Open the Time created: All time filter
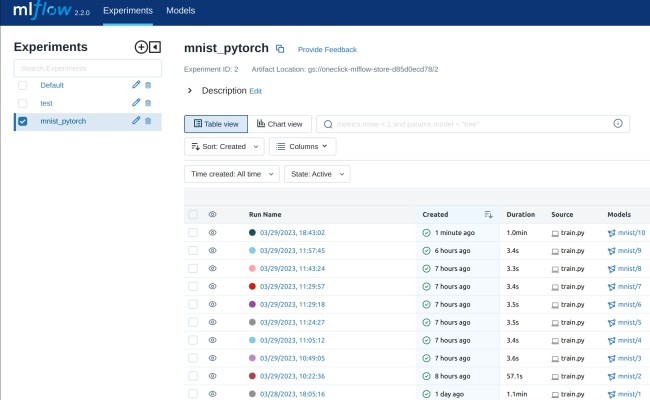The width and height of the screenshot is (650, 400). coord(232,174)
